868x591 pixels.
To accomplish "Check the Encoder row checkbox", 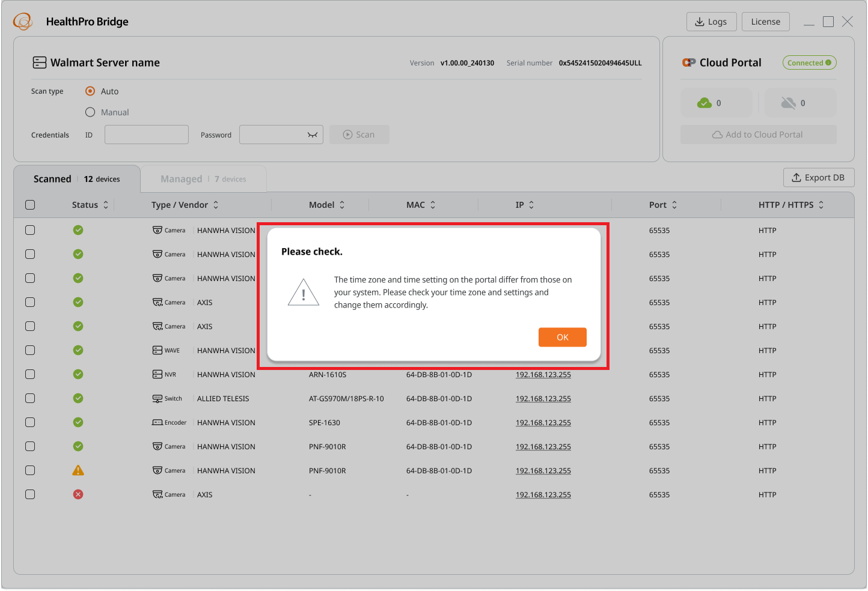I will tap(30, 422).
